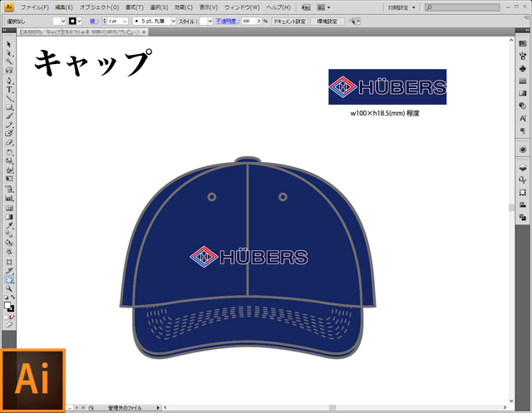The width and height of the screenshot is (532, 413).
Task: Open the stroke weight 1 pt dropdown
Action: coord(125,21)
